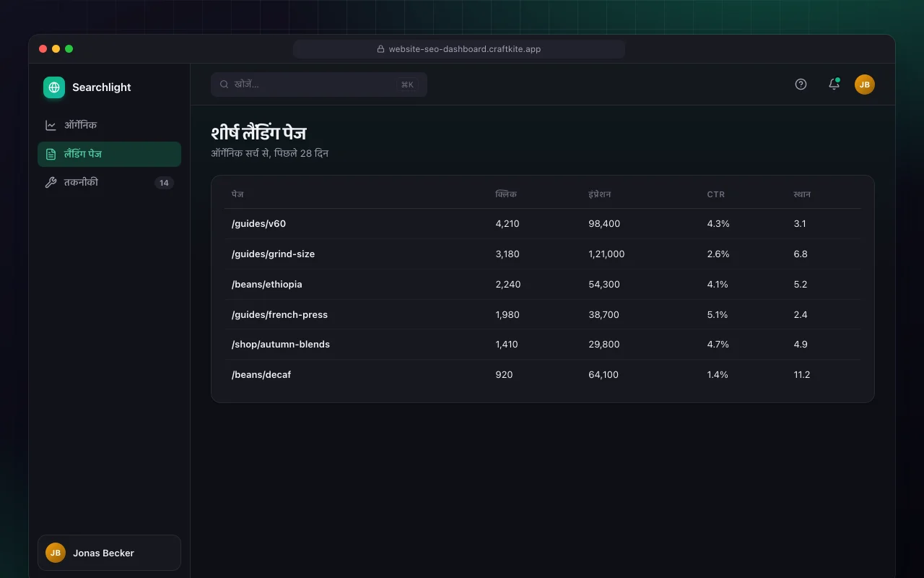
Task: Sort by the क्लिक column header
Action: pos(506,194)
